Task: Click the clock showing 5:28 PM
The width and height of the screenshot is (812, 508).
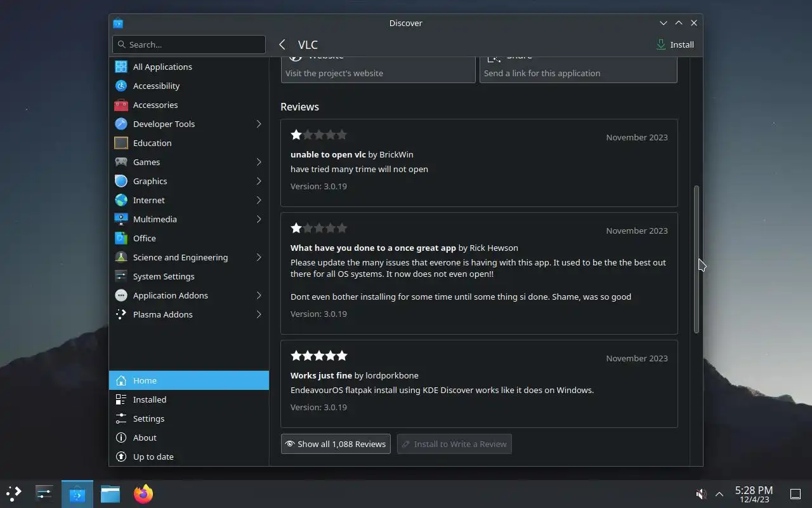Action: click(x=754, y=493)
